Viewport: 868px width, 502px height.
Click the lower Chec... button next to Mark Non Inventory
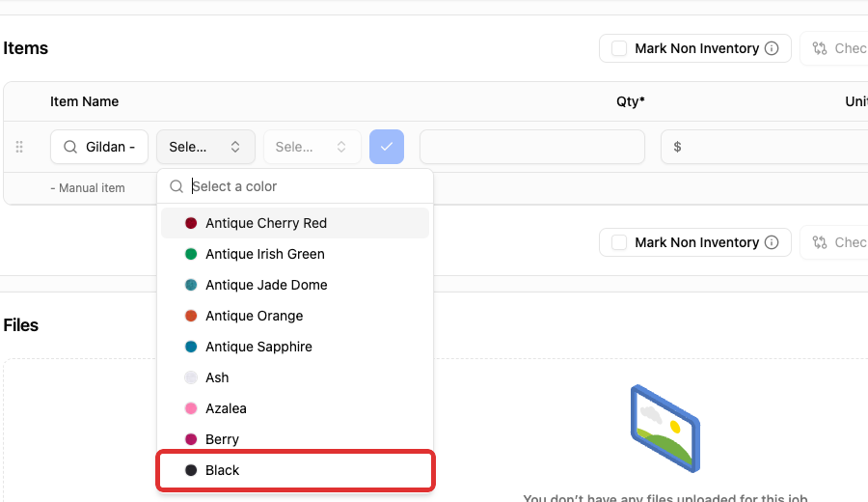tap(834, 242)
